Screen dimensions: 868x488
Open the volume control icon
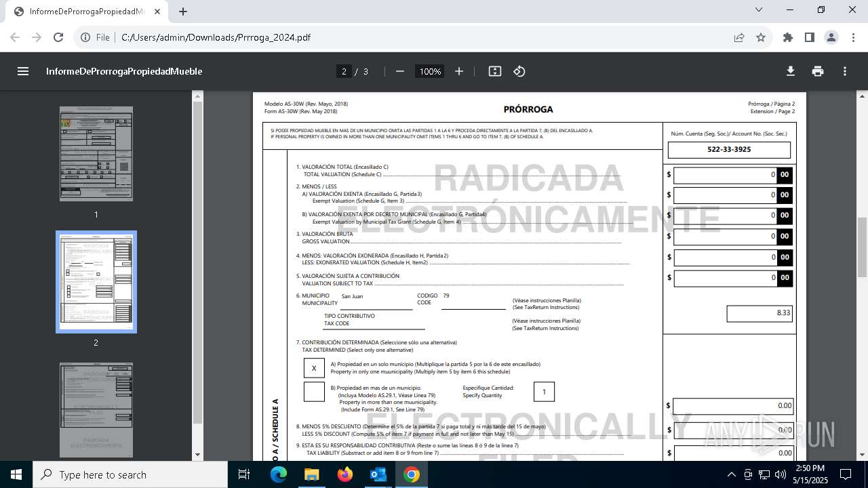pyautogui.click(x=781, y=474)
